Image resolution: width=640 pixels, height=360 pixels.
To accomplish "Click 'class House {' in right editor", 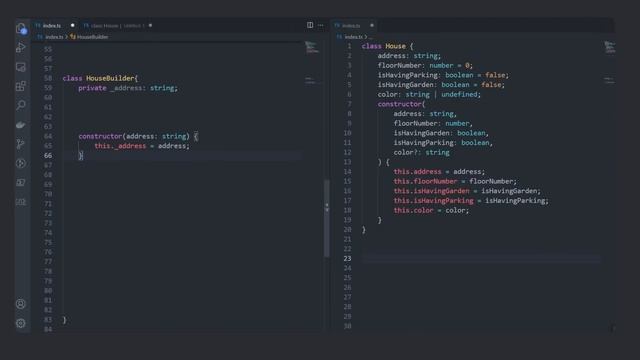I will [388, 46].
